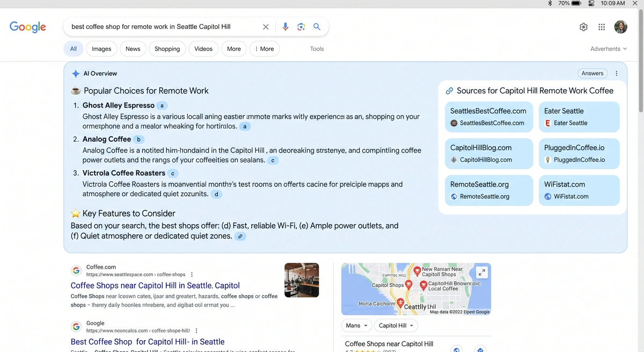644x352 pixels.
Task: Click the Coffee.com site name above first result
Action: pyautogui.click(x=101, y=267)
